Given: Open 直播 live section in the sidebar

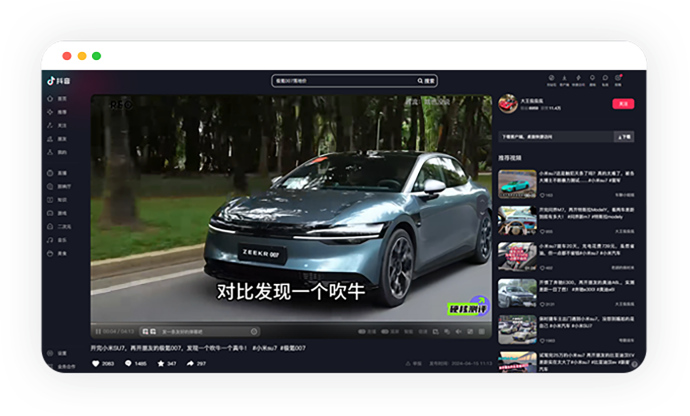Looking at the screenshot, I should click(x=57, y=173).
